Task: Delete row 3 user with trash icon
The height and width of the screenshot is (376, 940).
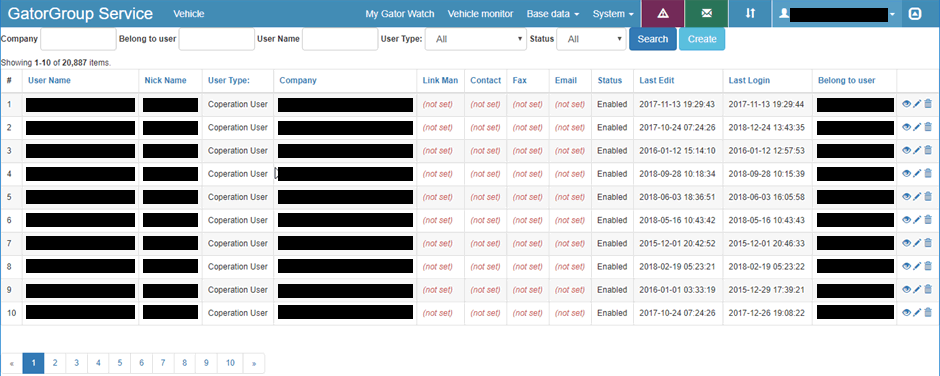Action: [928, 151]
